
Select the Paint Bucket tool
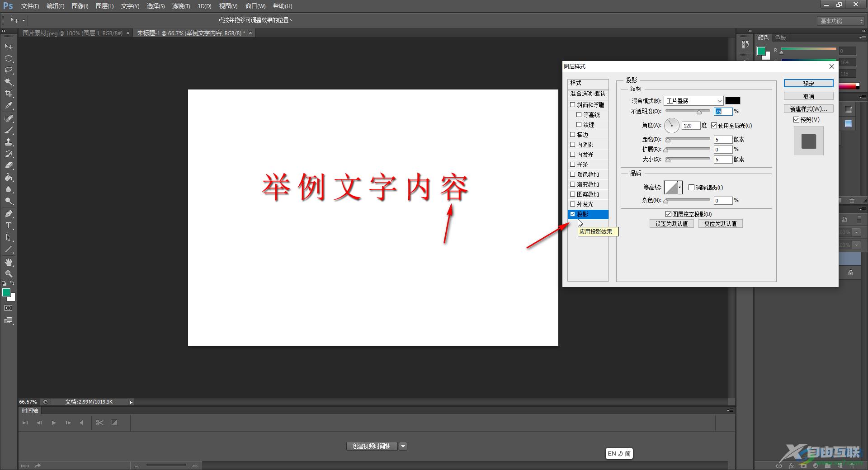pos(9,177)
